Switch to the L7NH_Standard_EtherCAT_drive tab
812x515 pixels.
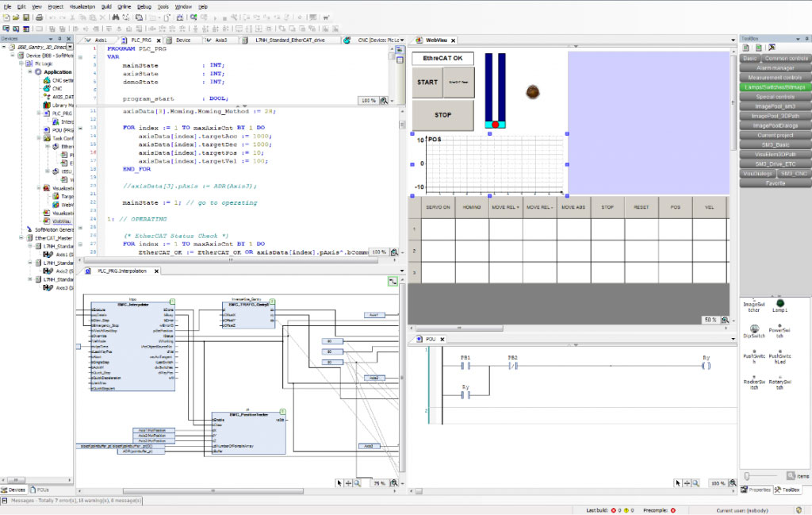pos(289,40)
